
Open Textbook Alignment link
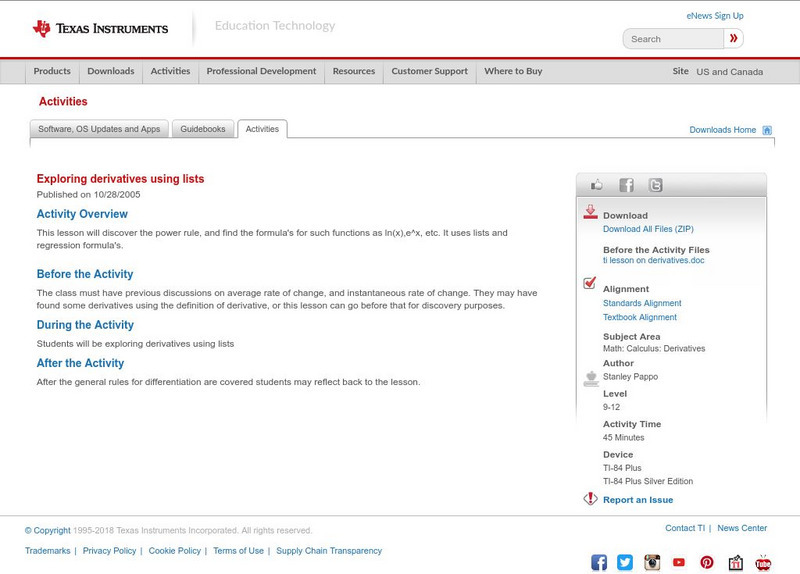(x=640, y=317)
